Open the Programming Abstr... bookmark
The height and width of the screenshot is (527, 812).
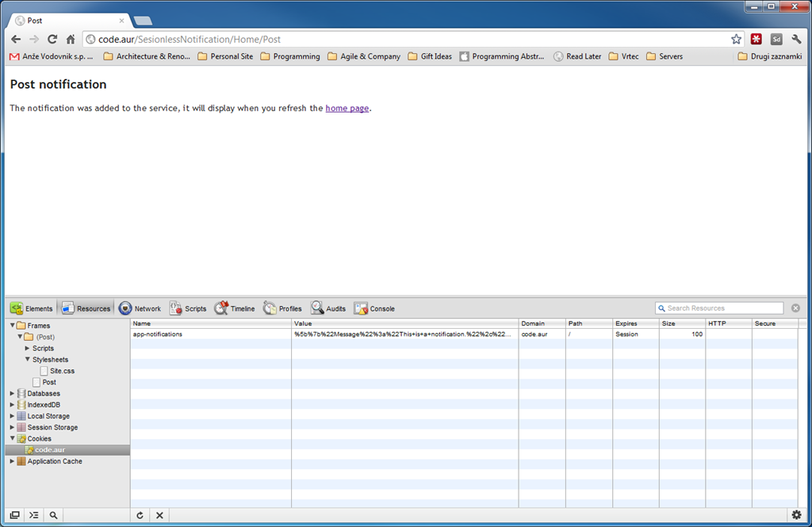pos(502,56)
